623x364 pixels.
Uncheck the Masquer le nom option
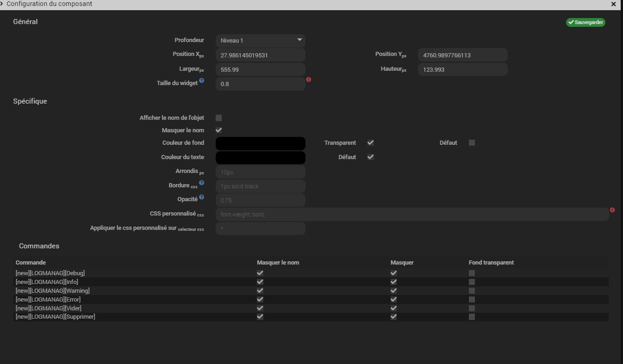[219, 130]
